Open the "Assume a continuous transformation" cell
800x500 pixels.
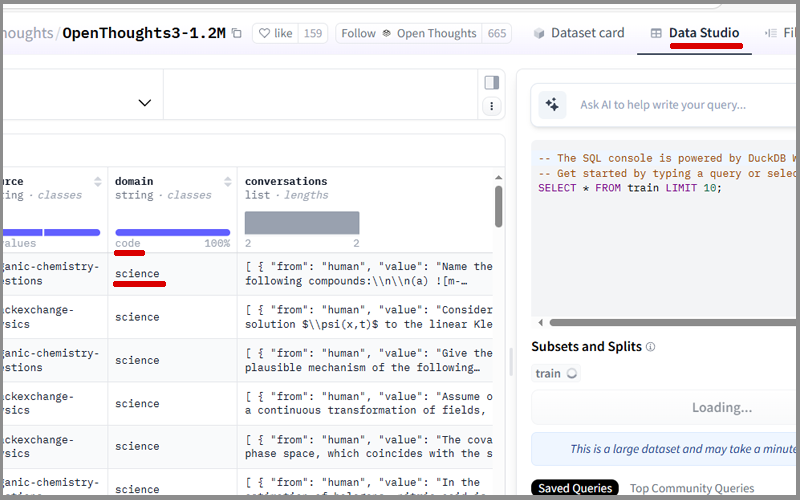(x=368, y=404)
